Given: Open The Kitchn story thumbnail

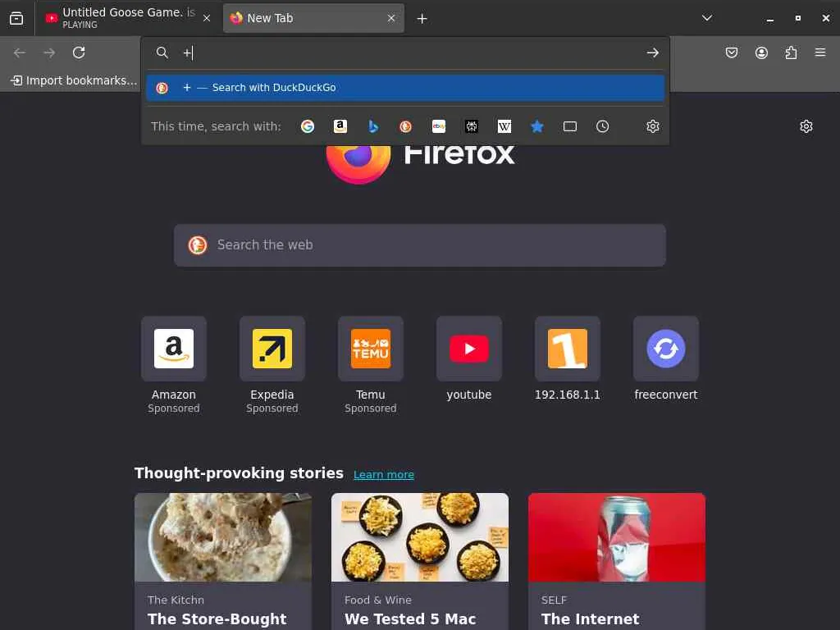Looking at the screenshot, I should 223,537.
